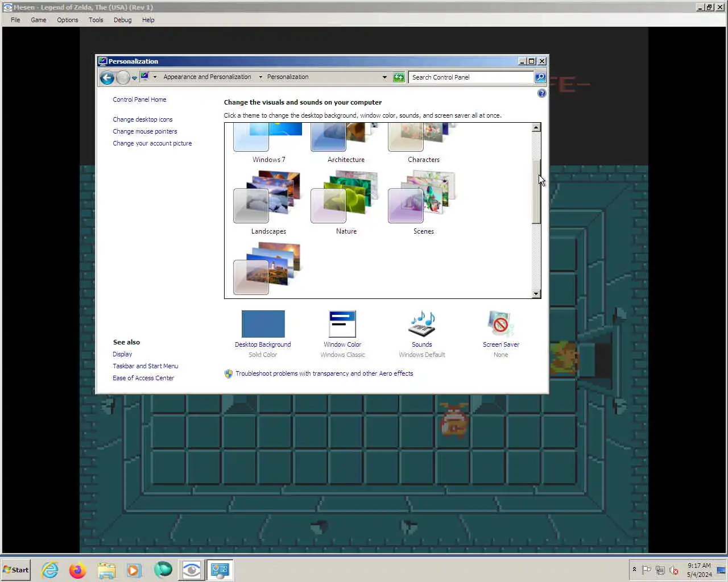
Task: Click the theme list scrollbar thumb
Action: click(x=536, y=192)
